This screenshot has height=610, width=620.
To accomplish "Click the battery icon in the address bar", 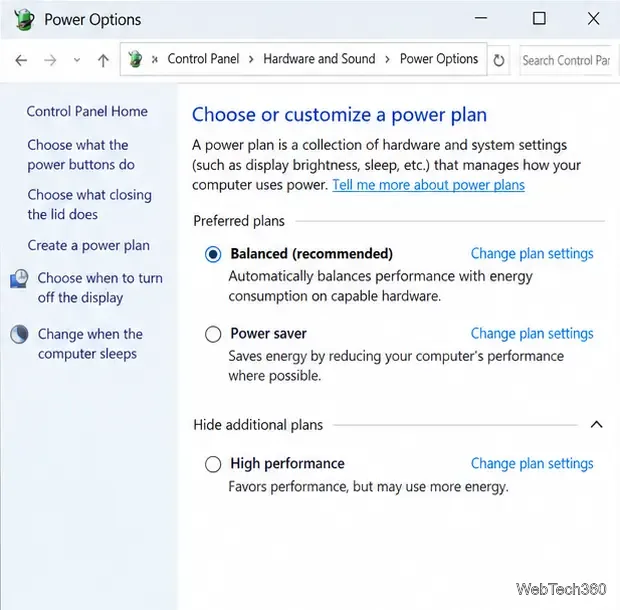I will (135, 59).
